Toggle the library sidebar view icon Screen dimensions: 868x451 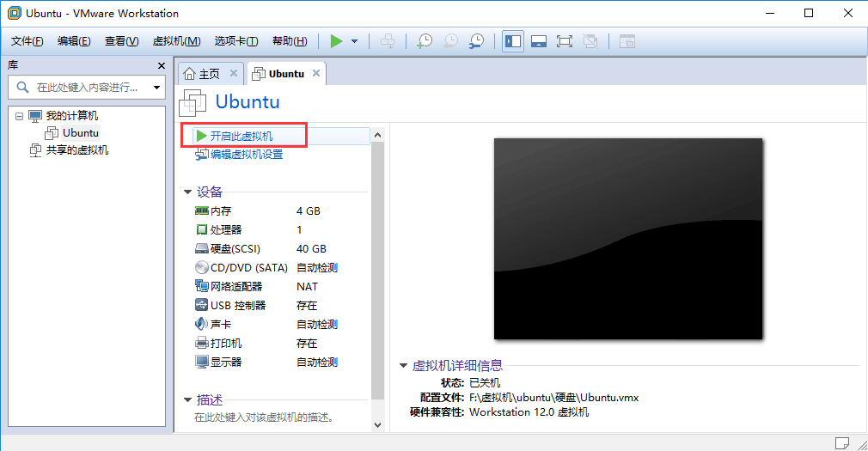(513, 41)
